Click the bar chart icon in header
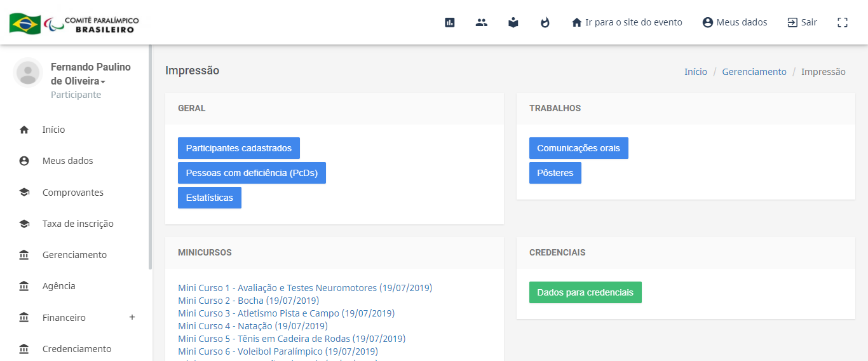The width and height of the screenshot is (868, 361). click(450, 22)
